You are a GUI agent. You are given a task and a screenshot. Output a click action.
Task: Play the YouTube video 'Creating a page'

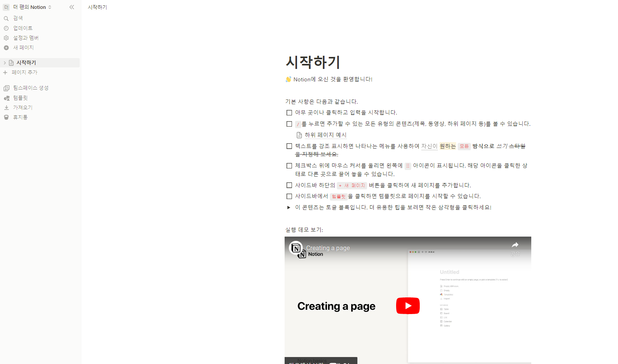[x=408, y=306]
